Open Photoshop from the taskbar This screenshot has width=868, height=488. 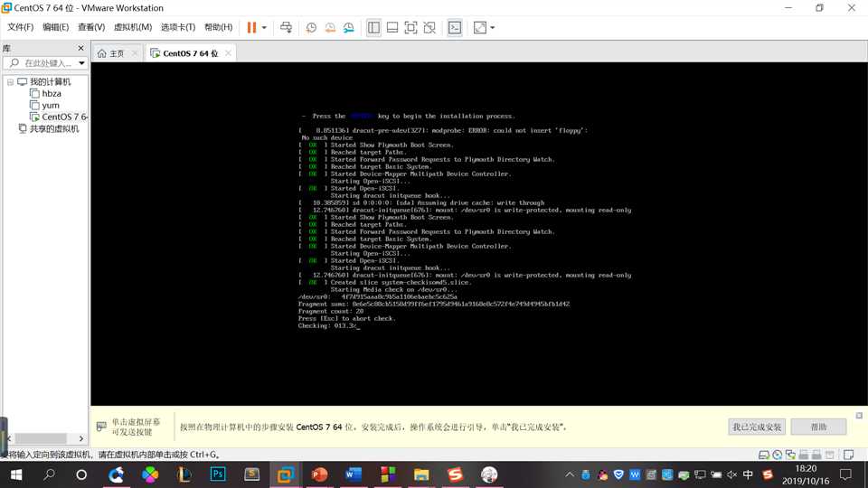tap(218, 474)
